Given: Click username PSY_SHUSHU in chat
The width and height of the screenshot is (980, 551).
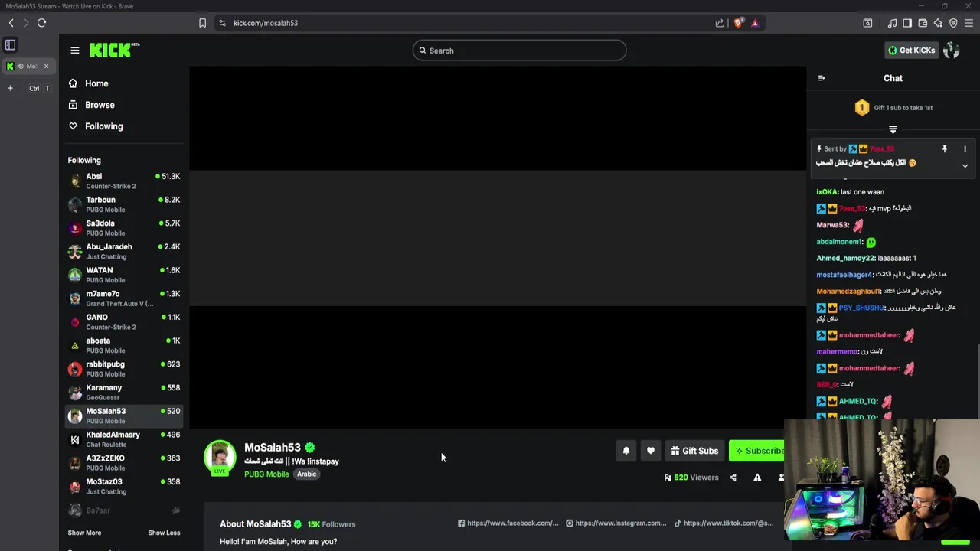Looking at the screenshot, I should [x=861, y=308].
